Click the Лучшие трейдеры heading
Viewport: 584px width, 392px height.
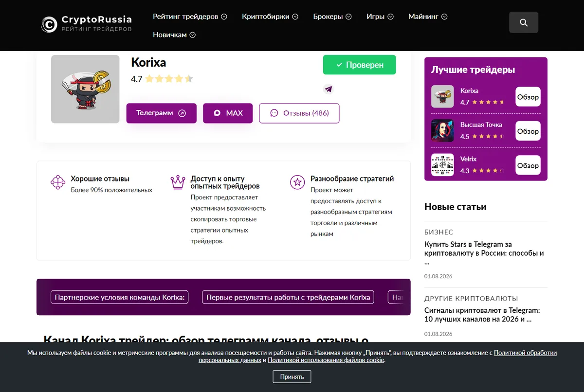473,70
